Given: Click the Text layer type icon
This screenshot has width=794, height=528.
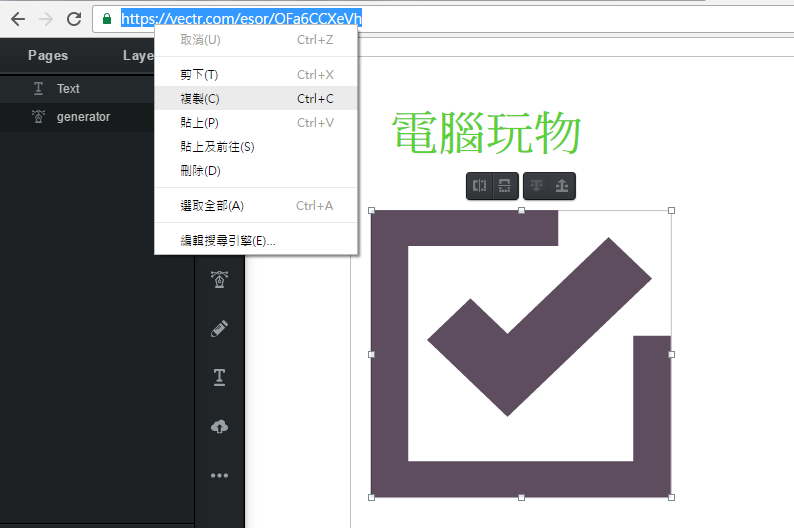Looking at the screenshot, I should click(38, 89).
